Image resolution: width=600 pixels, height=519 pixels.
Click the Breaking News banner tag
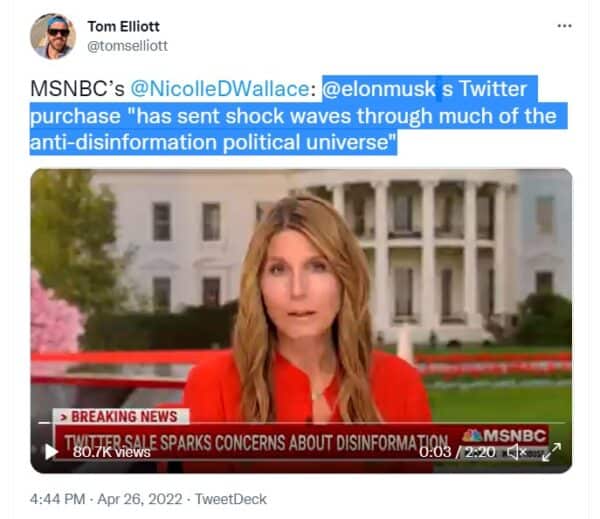[x=121, y=416]
